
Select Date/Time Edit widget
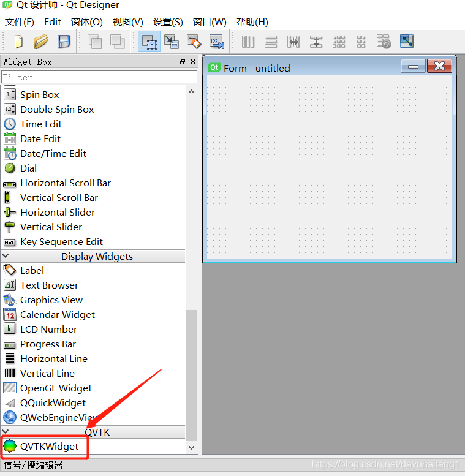[93, 154]
